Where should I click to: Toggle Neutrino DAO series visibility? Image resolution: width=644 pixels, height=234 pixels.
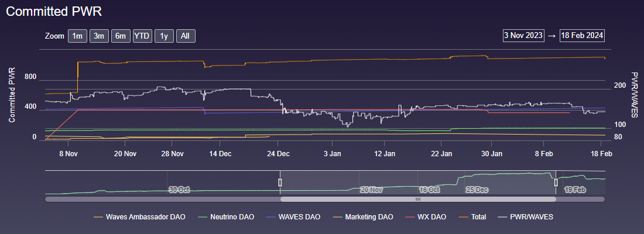(x=226, y=216)
